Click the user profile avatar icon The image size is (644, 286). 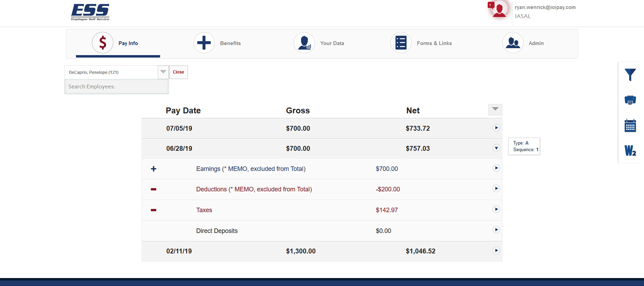(x=499, y=10)
